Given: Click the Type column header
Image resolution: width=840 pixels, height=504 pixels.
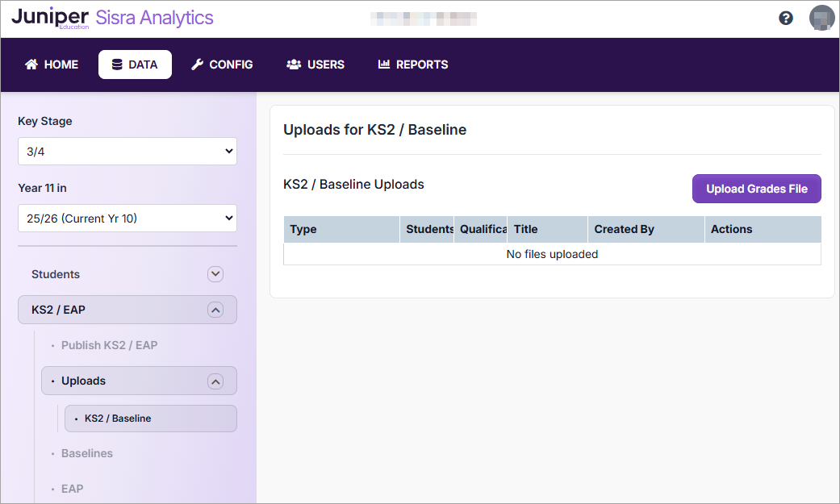Looking at the screenshot, I should [303, 229].
